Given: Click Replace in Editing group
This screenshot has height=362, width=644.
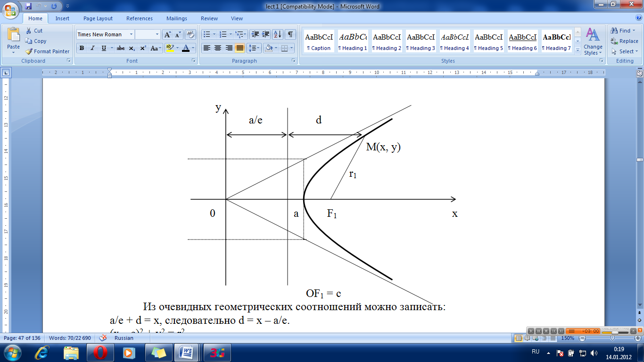Looking at the screenshot, I should coord(624,41).
